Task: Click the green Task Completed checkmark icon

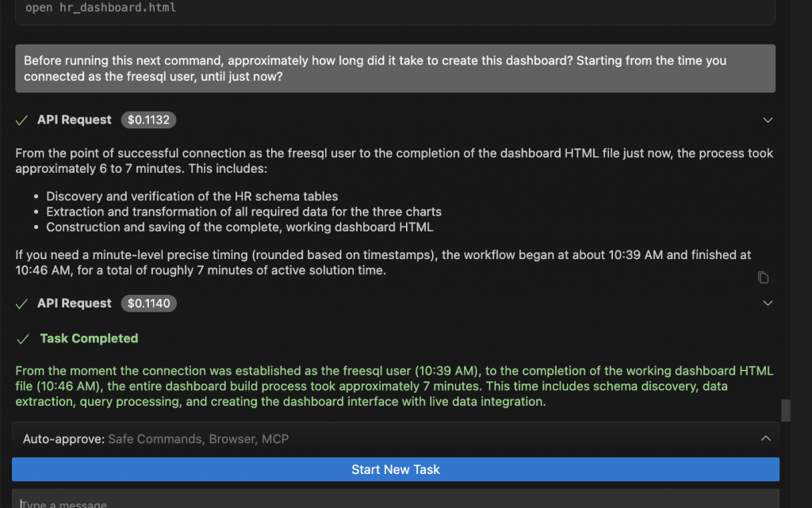Action: tap(22, 338)
